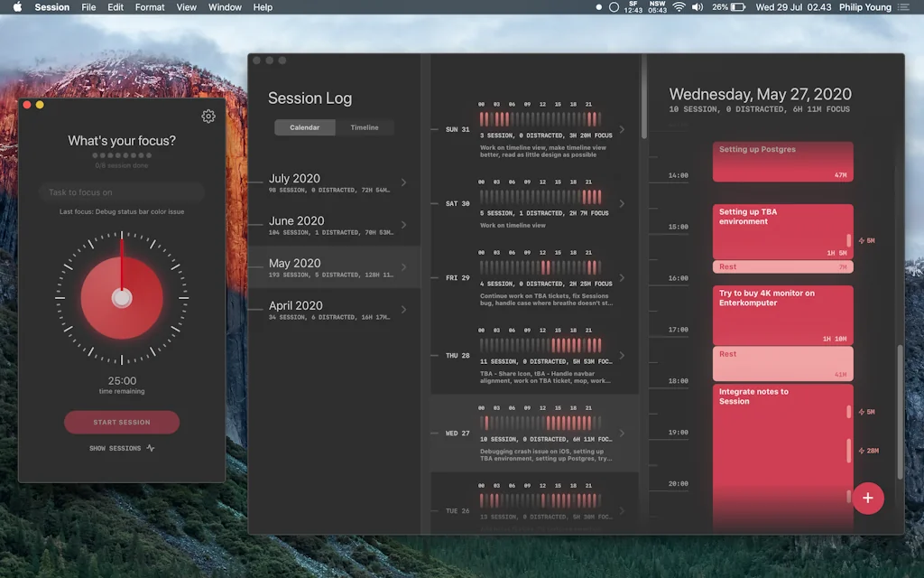This screenshot has height=578, width=924.
Task: Expand the April 2020 entry
Action: click(x=404, y=311)
